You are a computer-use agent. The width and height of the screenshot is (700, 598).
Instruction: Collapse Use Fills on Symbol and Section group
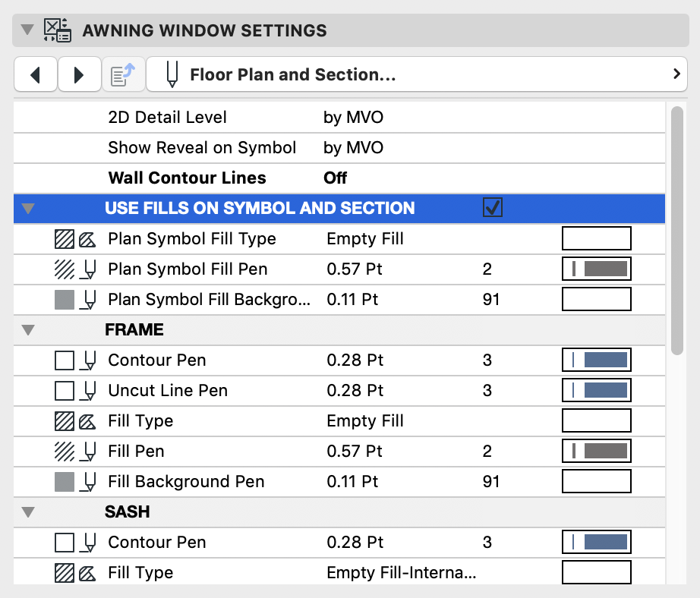coord(28,209)
